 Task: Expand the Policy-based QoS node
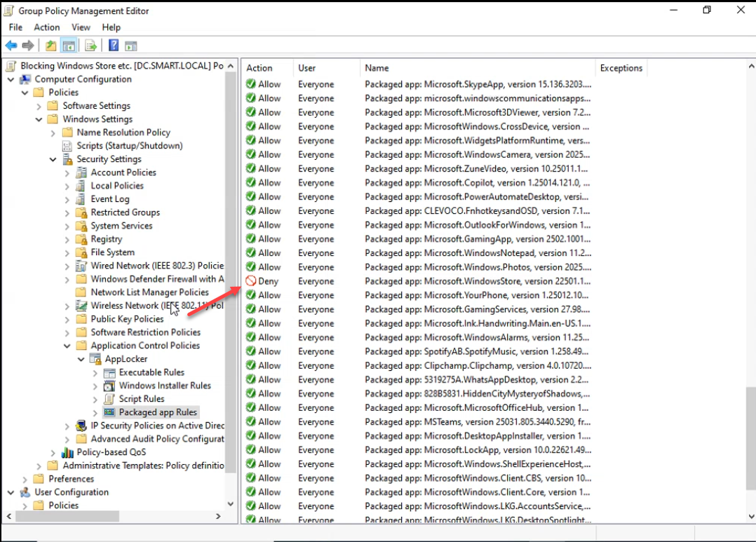point(53,453)
